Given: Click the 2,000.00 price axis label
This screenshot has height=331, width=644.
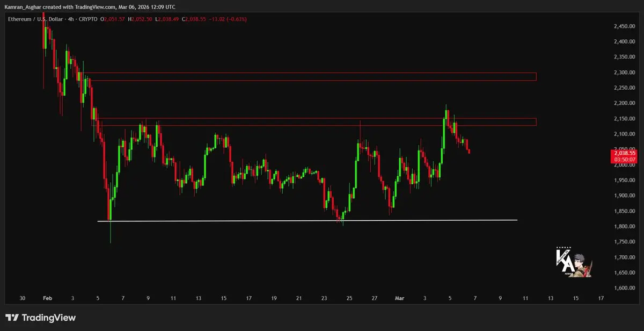Looking at the screenshot, I should 624,165.
